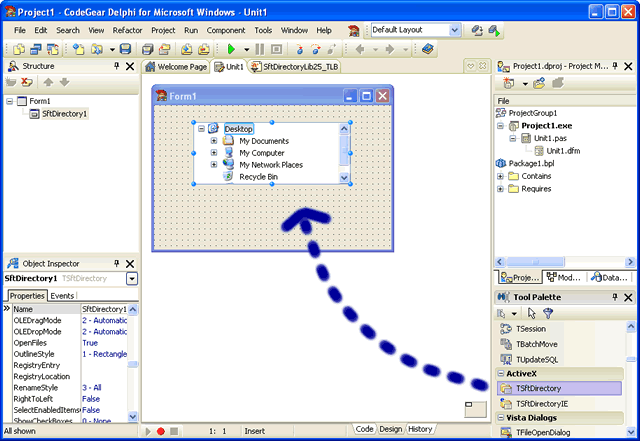This screenshot has height=441, width=640.
Task: Edit the Name property value field
Action: pos(104,309)
